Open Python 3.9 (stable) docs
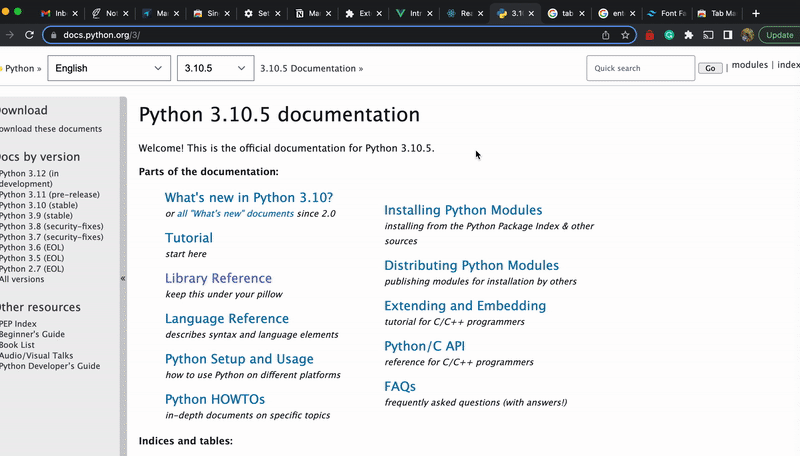 [x=36, y=216]
